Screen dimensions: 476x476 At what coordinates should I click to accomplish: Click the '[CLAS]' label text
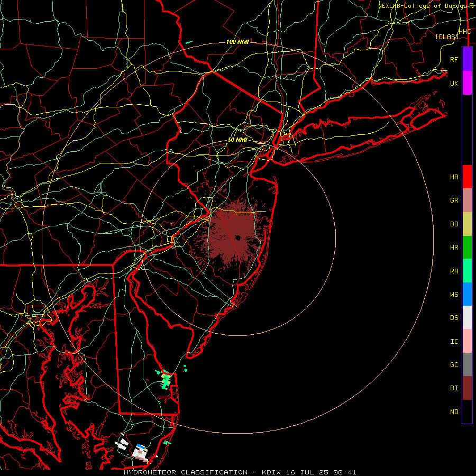point(446,36)
